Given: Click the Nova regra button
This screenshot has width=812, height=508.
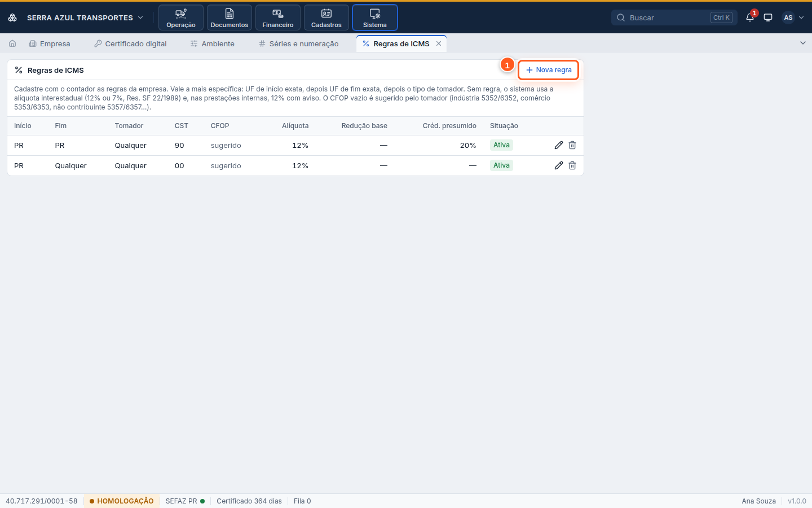Looking at the screenshot, I should [x=549, y=70].
